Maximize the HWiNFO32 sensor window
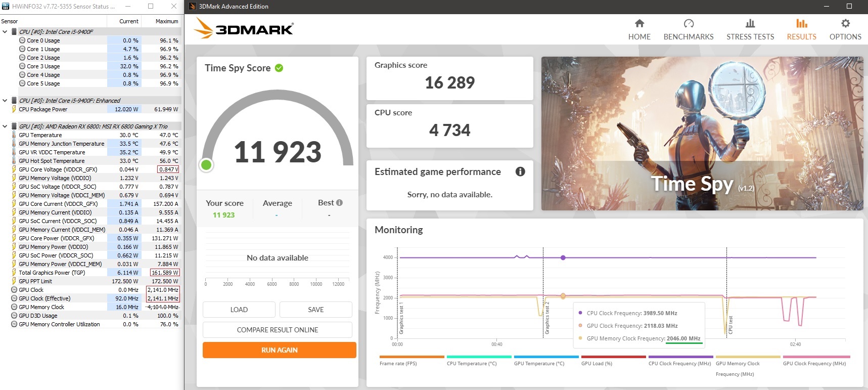868x390 pixels. 151,6
